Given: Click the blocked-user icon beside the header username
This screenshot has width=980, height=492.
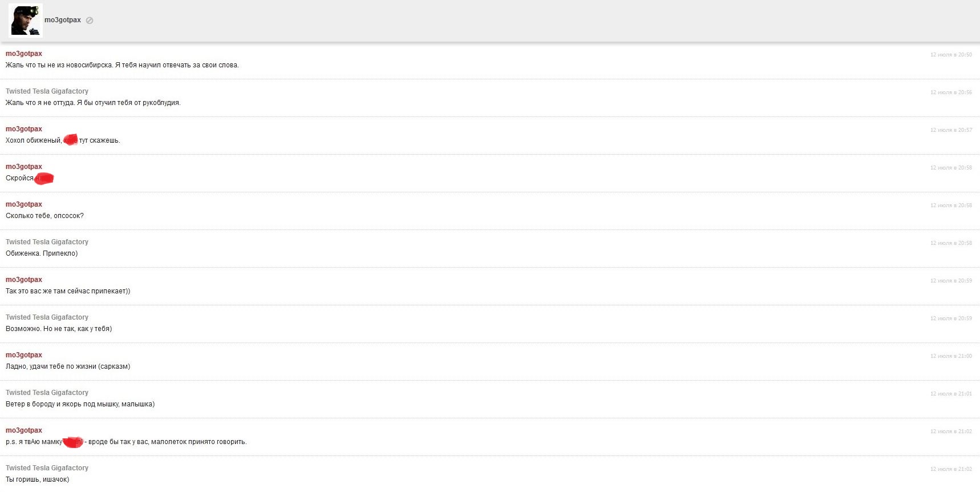Looking at the screenshot, I should 90,21.
